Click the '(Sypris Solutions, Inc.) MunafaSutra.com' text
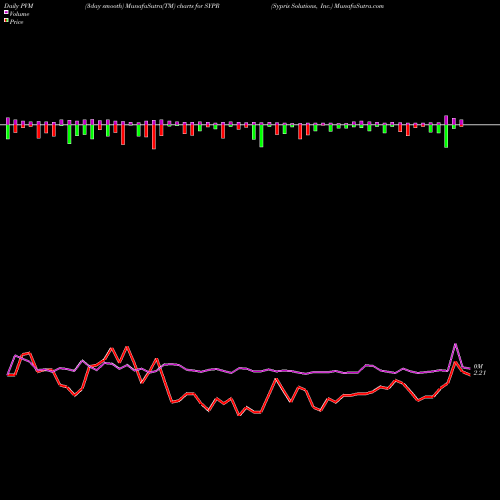Image resolution: width=500 pixels, height=500 pixels. click(327, 6)
